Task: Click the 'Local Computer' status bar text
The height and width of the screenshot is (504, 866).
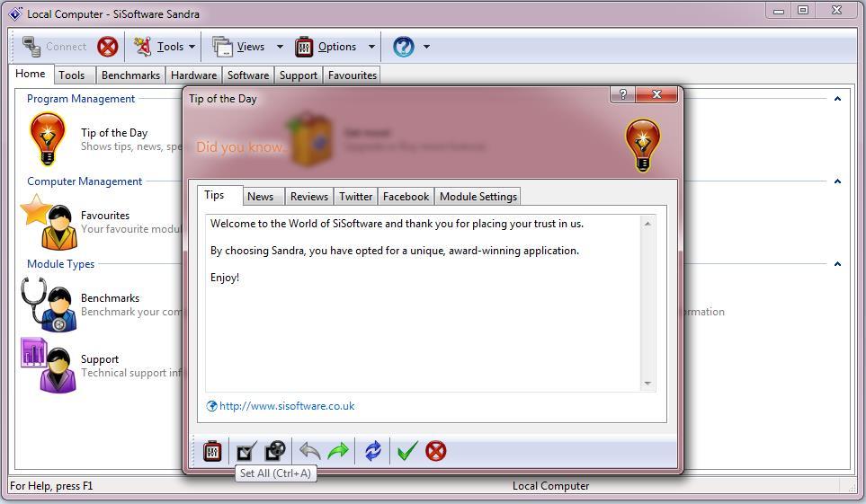Action: pyautogui.click(x=550, y=486)
